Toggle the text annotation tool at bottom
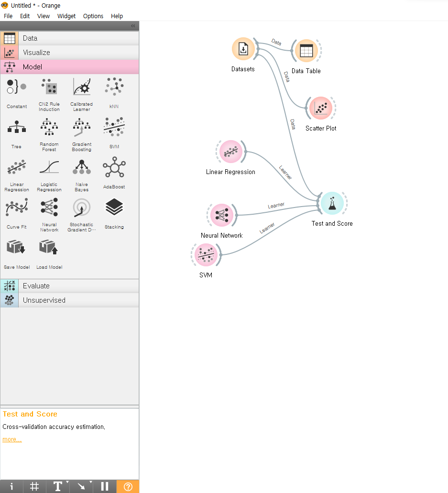448x493 pixels. point(56,486)
